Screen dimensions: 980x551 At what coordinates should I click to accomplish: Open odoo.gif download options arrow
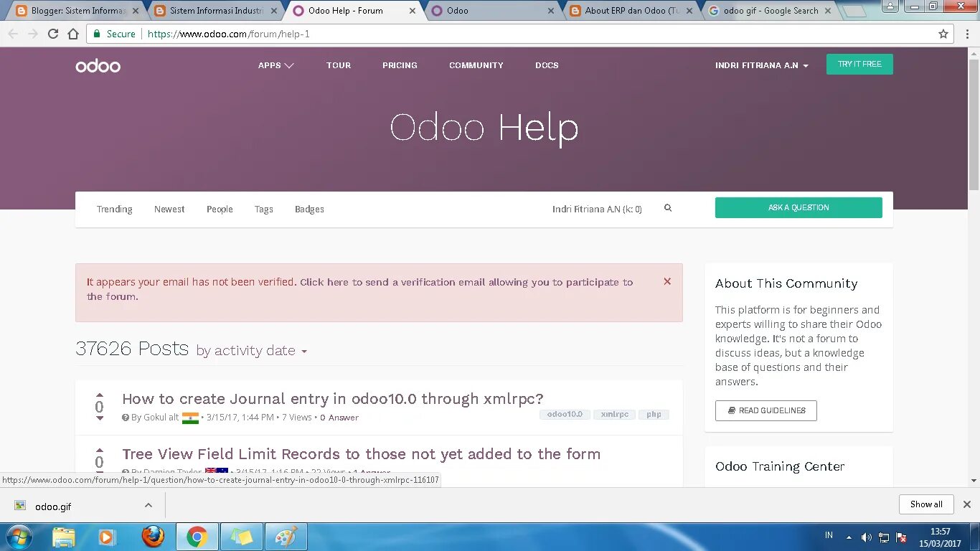(x=149, y=505)
